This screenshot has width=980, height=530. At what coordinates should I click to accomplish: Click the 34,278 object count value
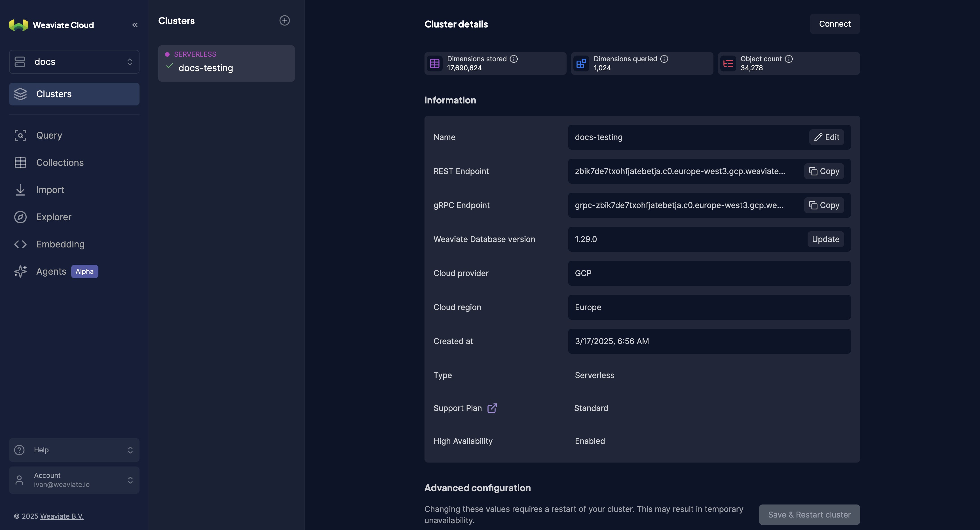point(751,68)
